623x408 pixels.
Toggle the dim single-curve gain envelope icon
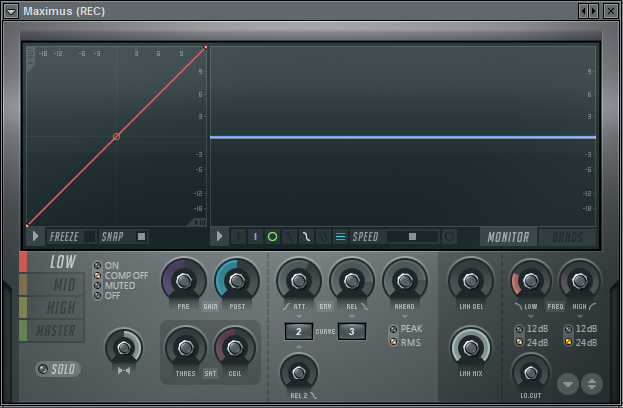[289, 237]
